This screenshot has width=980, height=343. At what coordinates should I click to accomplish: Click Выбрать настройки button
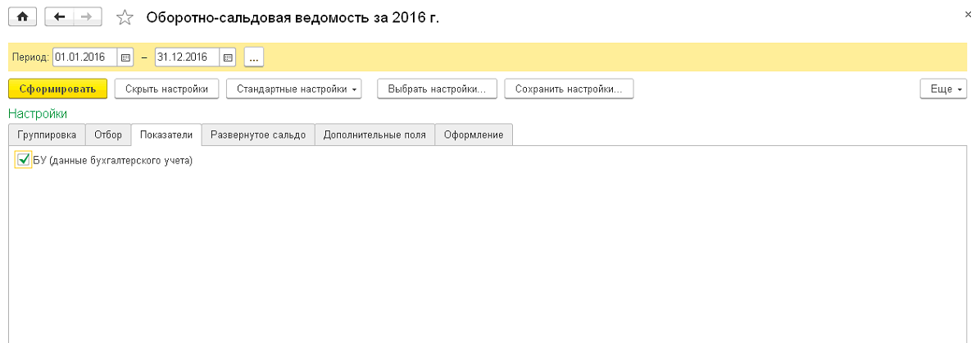(x=437, y=89)
